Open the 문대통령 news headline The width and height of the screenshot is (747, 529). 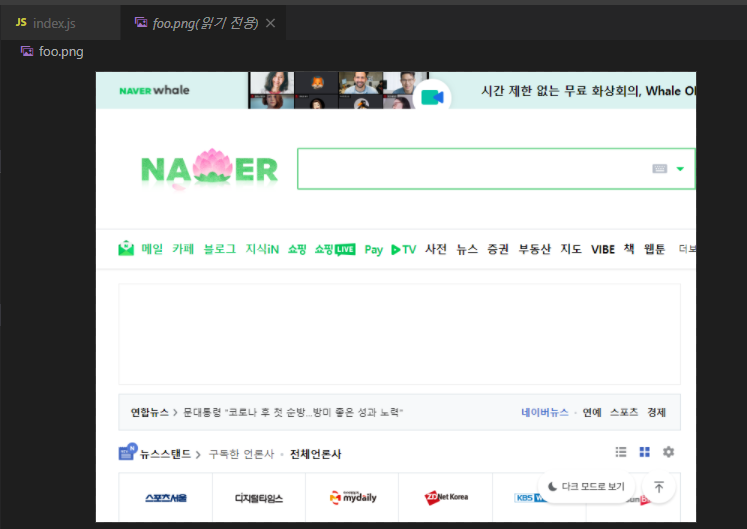(x=293, y=412)
